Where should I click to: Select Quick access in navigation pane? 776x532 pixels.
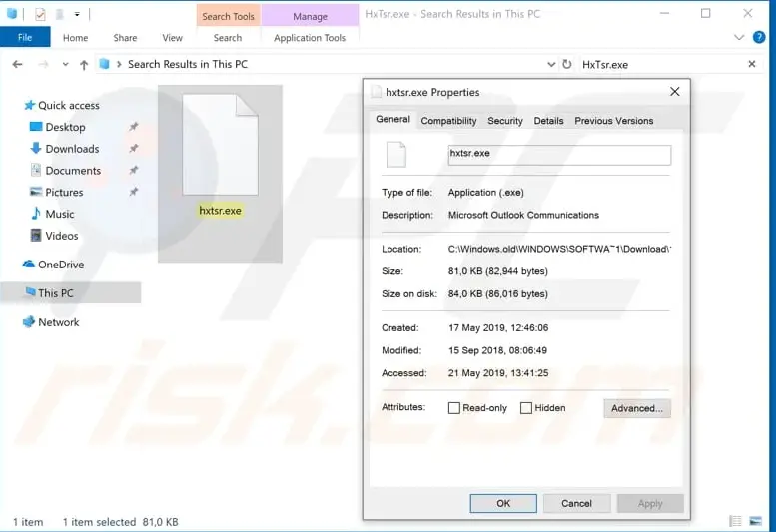(x=69, y=105)
